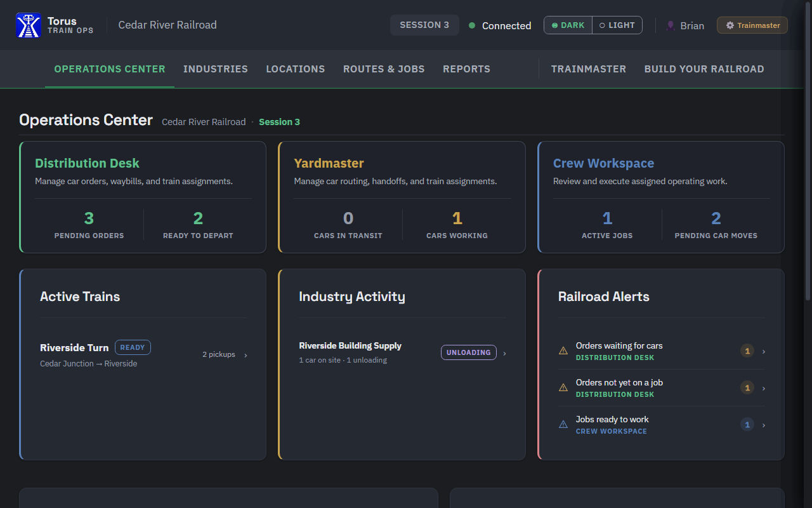Open the Distribution Desk card title
This screenshot has width=812, height=508.
(x=88, y=163)
